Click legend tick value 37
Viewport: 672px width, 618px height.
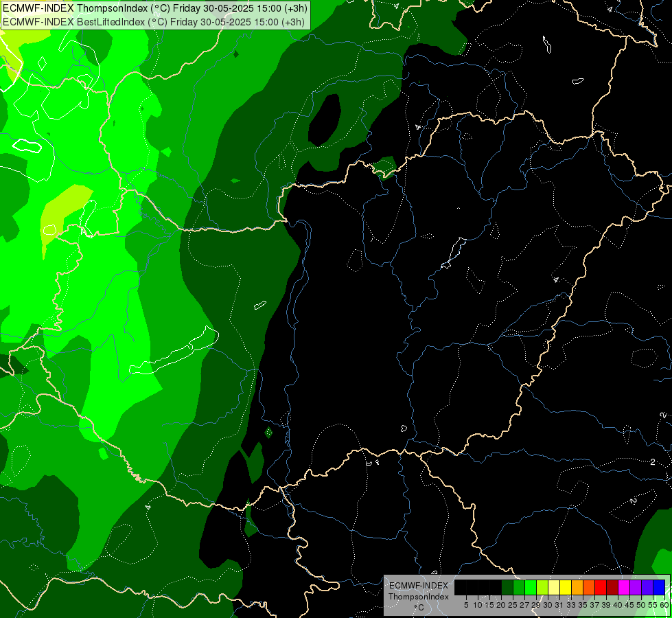[x=594, y=605]
